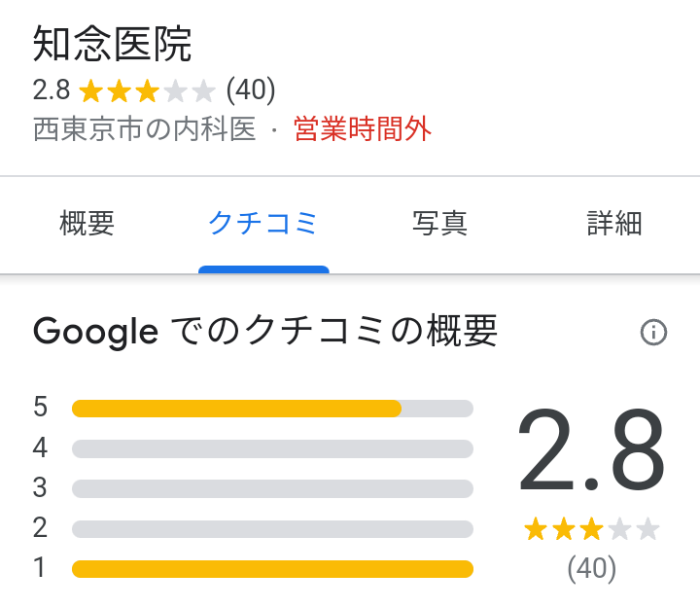The image size is (700, 608).
Task: Go to the 詳細 tab
Action: pyautogui.click(x=614, y=224)
